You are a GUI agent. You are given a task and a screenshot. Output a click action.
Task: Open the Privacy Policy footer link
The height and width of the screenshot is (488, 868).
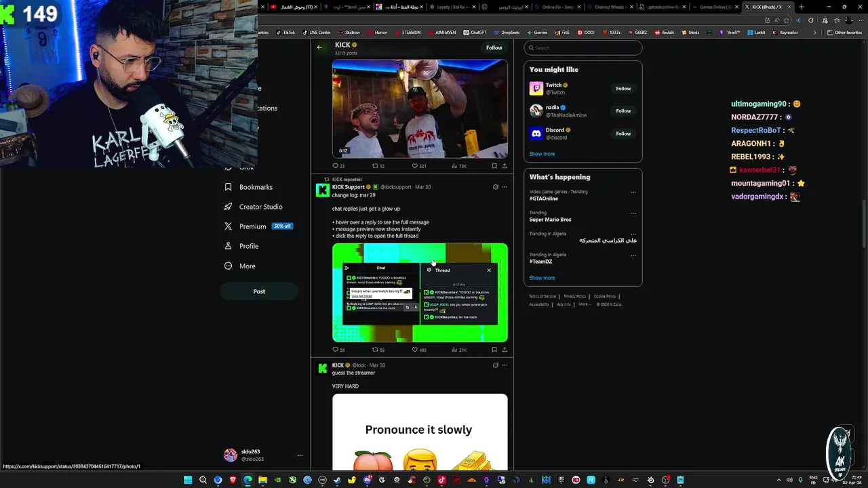[574, 296]
